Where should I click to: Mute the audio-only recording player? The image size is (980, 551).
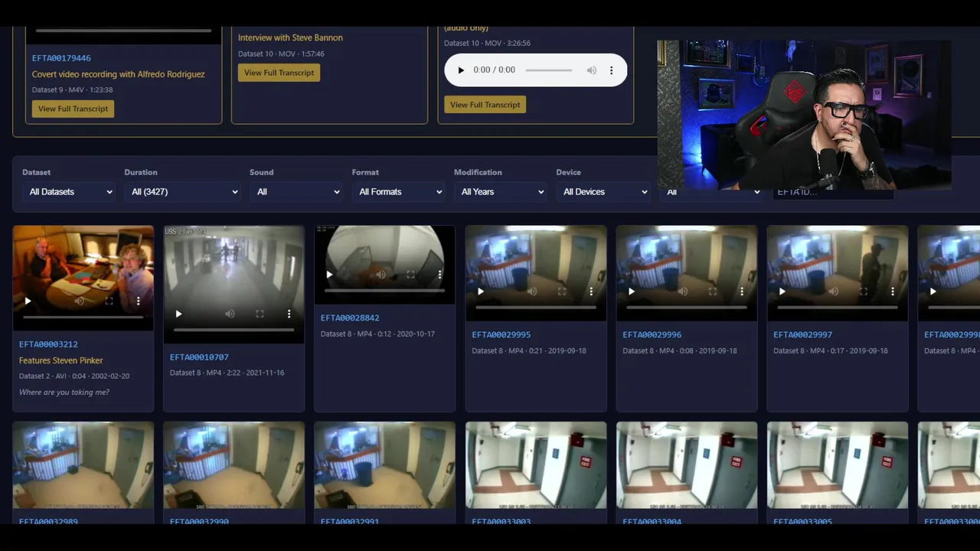(592, 70)
